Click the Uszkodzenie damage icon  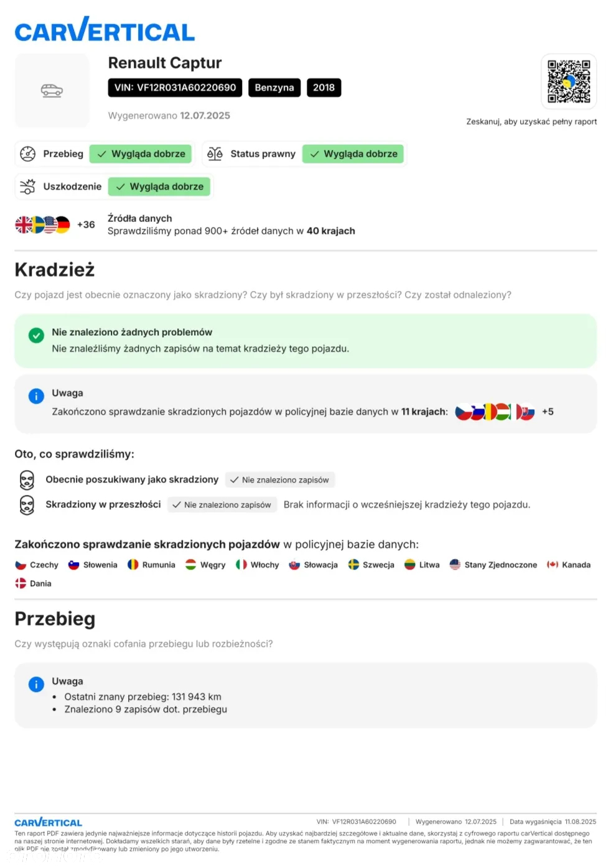click(x=28, y=187)
